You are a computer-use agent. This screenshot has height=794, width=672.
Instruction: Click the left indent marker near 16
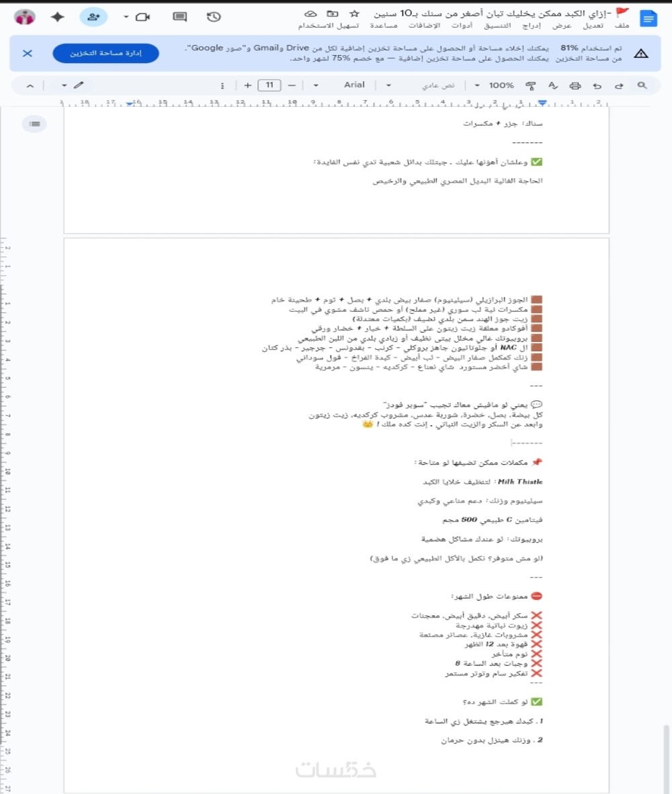click(130, 103)
